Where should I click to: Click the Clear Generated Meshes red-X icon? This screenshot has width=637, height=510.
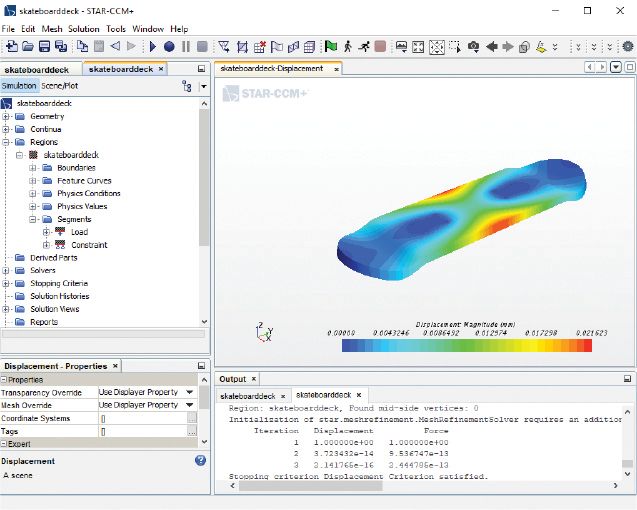(x=260, y=47)
